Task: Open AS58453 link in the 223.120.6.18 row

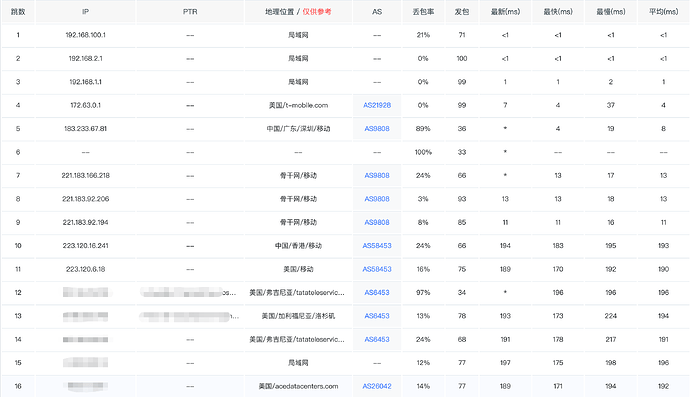Action: (x=377, y=269)
